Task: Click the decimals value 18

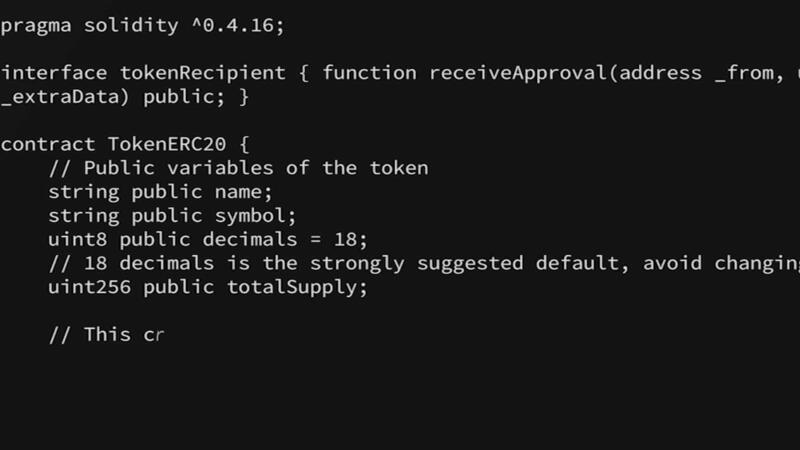Action: click(x=345, y=240)
